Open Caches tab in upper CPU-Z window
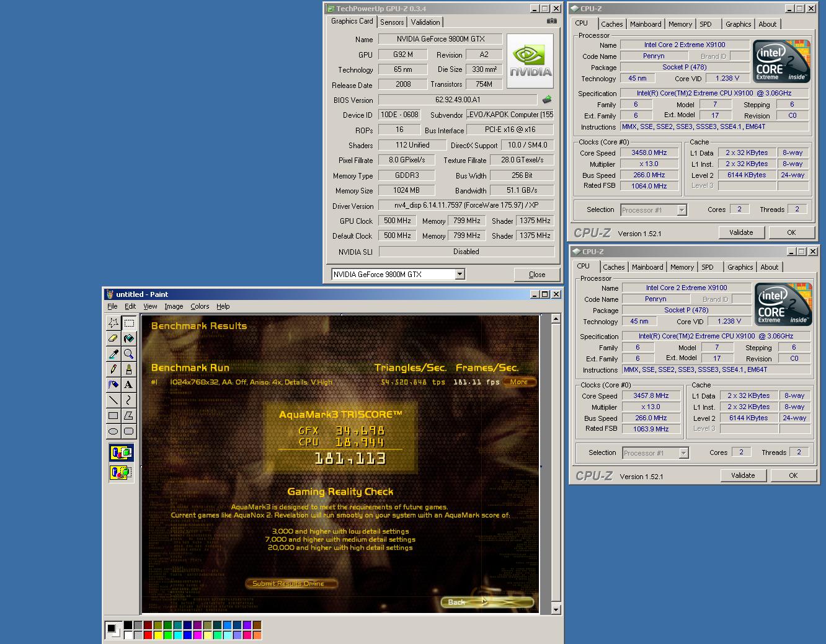This screenshot has height=644, width=826. [x=611, y=24]
